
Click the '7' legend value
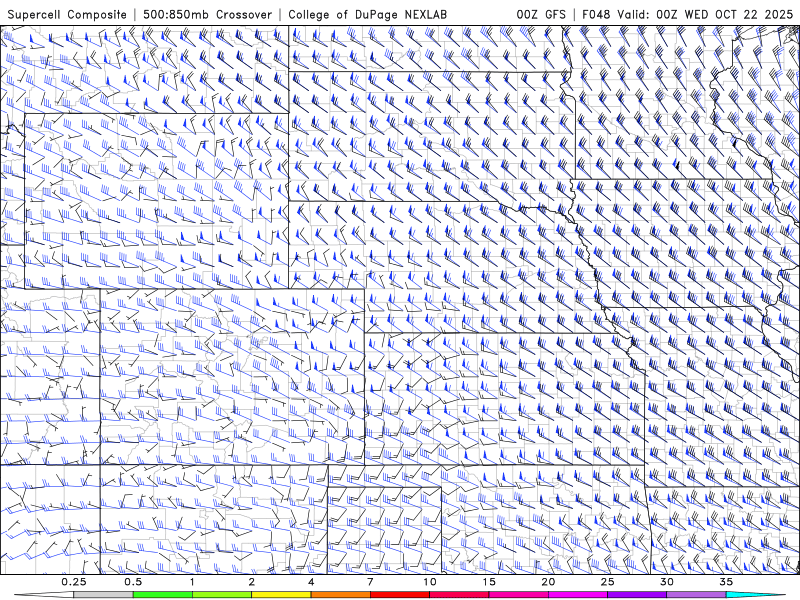(370, 582)
